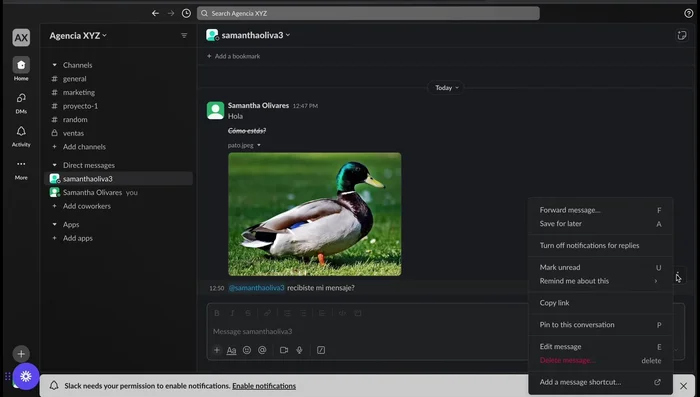Screen dimensions: 700x397
Task: Choose Edit message
Action: pyautogui.click(x=600, y=347)
